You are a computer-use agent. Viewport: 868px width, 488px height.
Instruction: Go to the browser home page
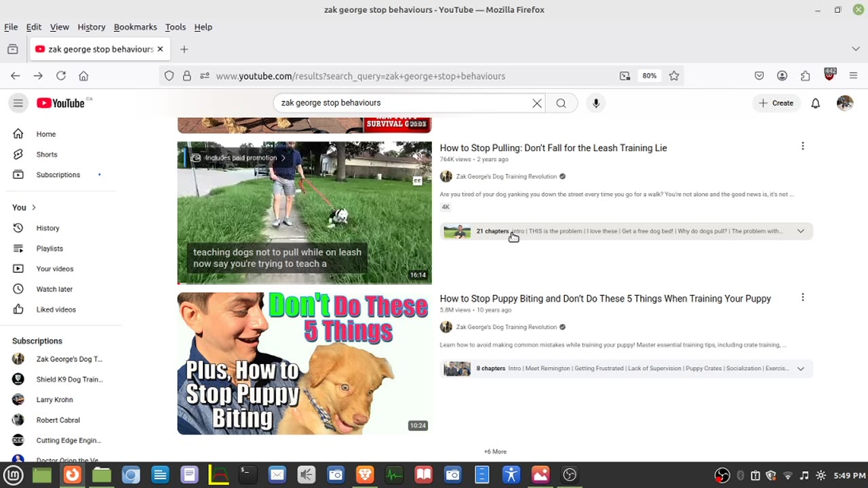(83, 76)
